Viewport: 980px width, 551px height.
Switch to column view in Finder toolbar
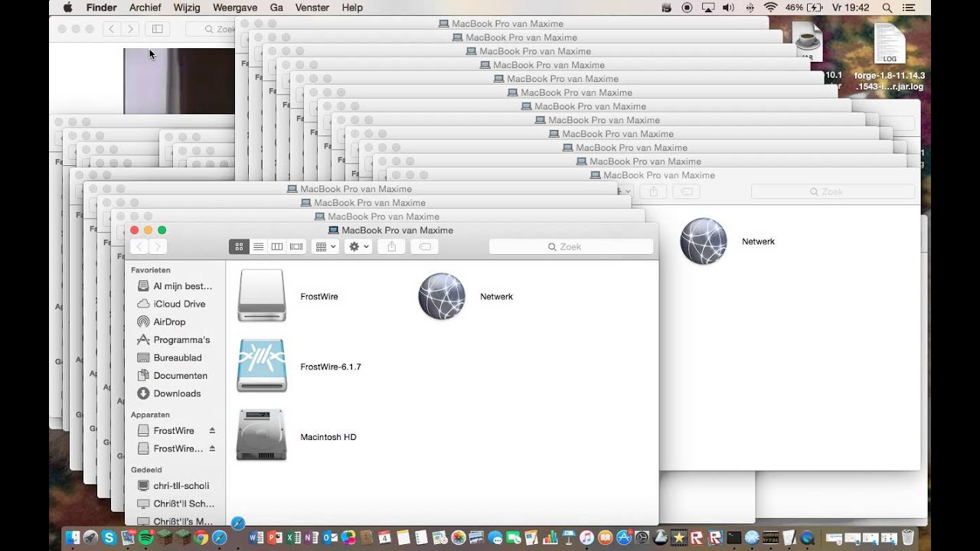pos(277,246)
